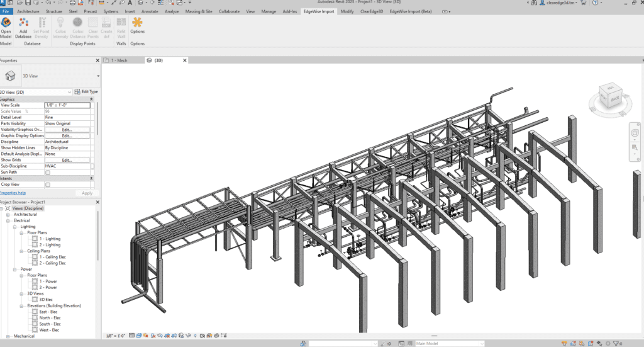The width and height of the screenshot is (644, 347).
Task: Click the Add Database icon
Action: point(23,28)
